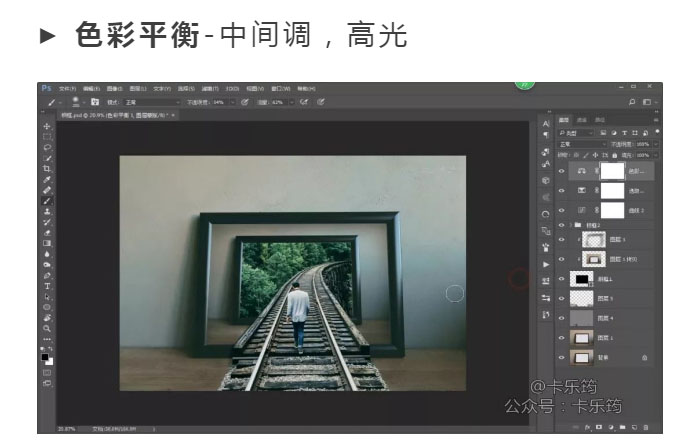The width and height of the screenshot is (700, 445).
Task: Select the Ellipse shape tool
Action: [x=47, y=308]
